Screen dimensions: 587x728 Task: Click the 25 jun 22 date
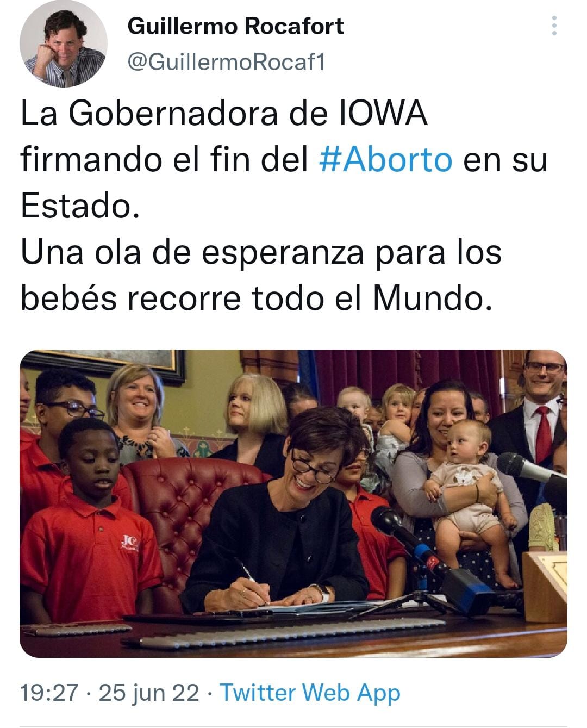pos(149,693)
